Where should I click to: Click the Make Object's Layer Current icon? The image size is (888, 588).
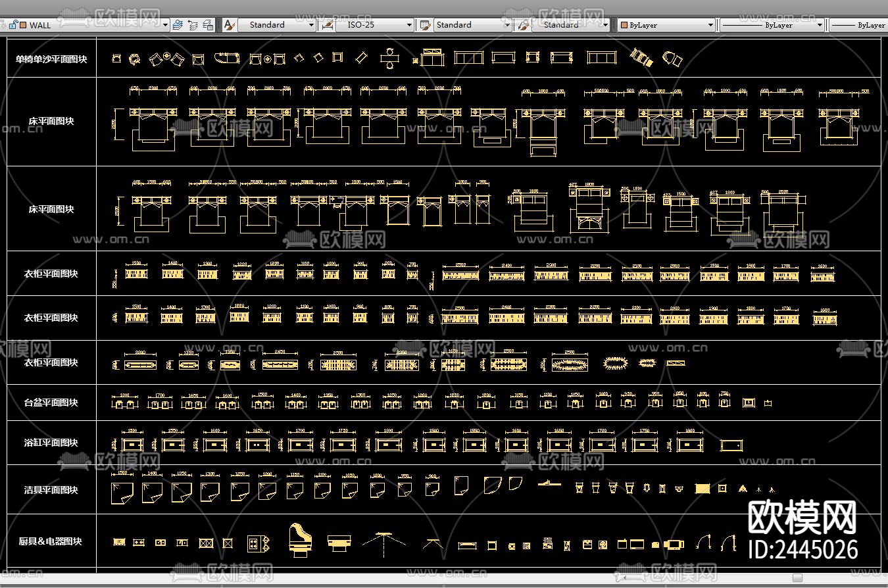177,25
